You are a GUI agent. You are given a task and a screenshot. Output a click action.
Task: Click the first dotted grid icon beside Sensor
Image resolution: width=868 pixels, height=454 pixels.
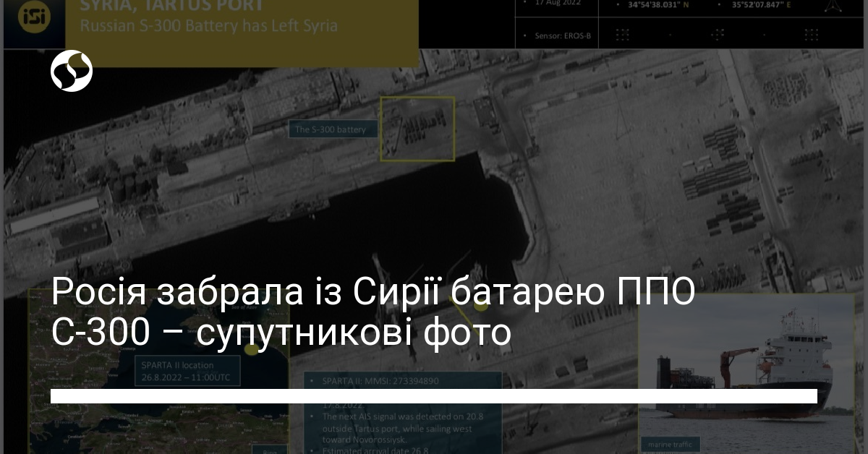[621, 35]
